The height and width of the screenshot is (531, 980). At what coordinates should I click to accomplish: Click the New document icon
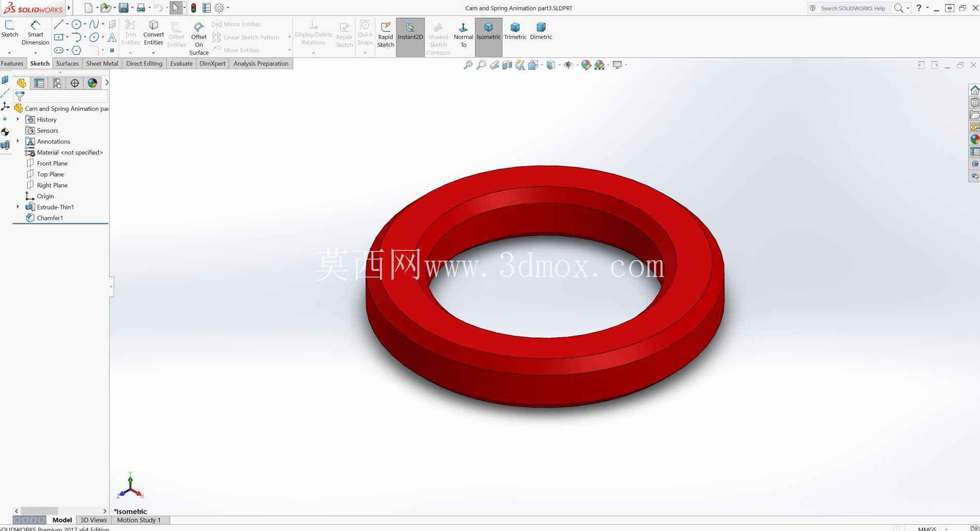click(88, 8)
